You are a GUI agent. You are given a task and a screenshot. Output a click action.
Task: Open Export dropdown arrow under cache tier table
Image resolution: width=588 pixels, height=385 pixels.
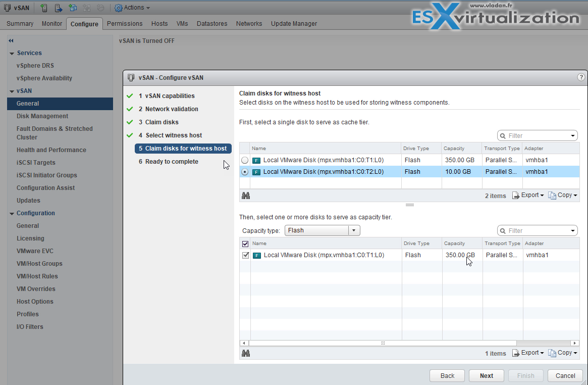pyautogui.click(x=542, y=196)
